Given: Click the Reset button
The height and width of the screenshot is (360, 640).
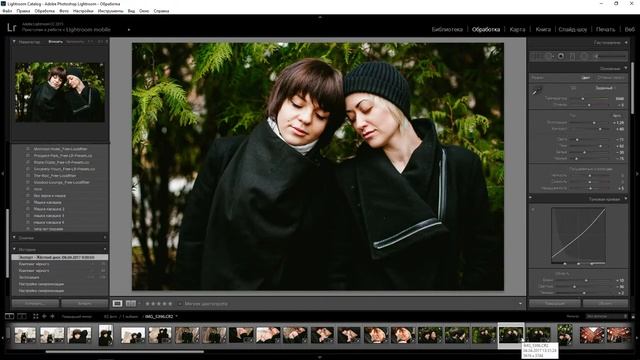Looking at the screenshot, I should pyautogui.click(x=605, y=304).
